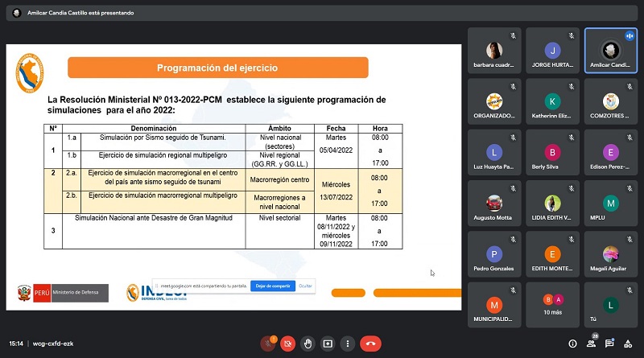
Task: Click muted mic icon on 'Tú' tile
Action: 630,290
